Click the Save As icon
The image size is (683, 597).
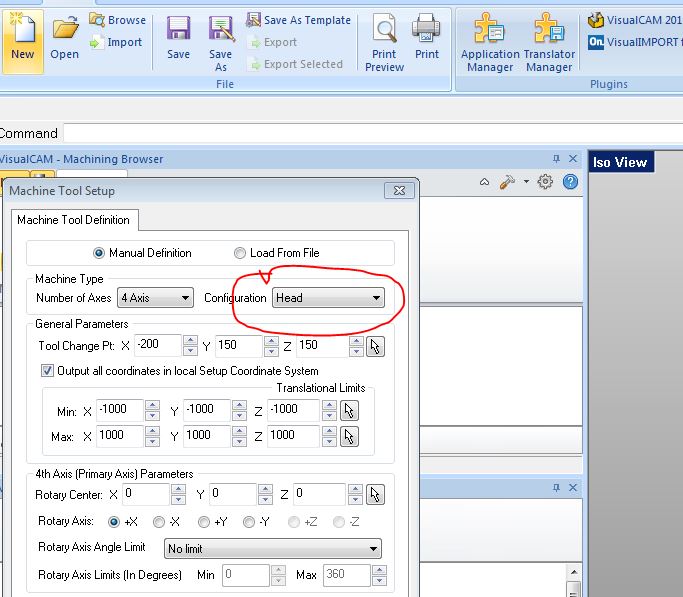[x=221, y=43]
